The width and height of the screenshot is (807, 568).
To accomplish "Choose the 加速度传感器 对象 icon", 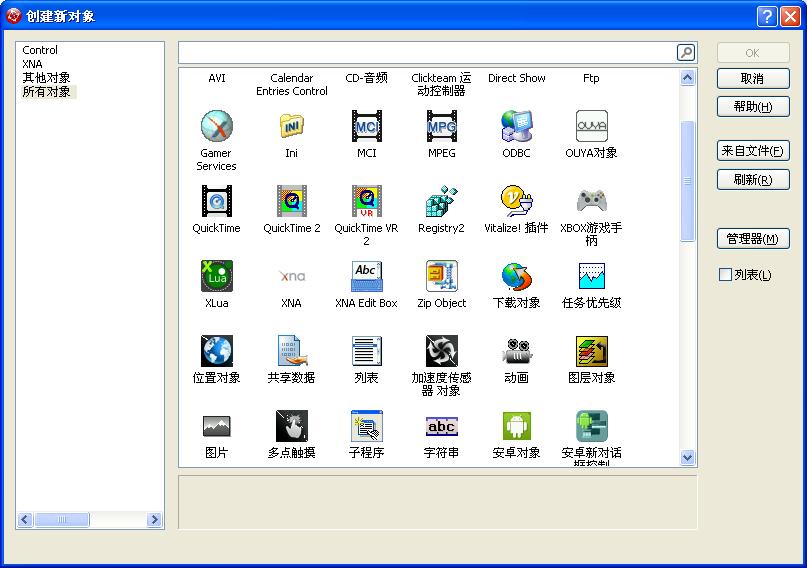I will pyautogui.click(x=442, y=351).
